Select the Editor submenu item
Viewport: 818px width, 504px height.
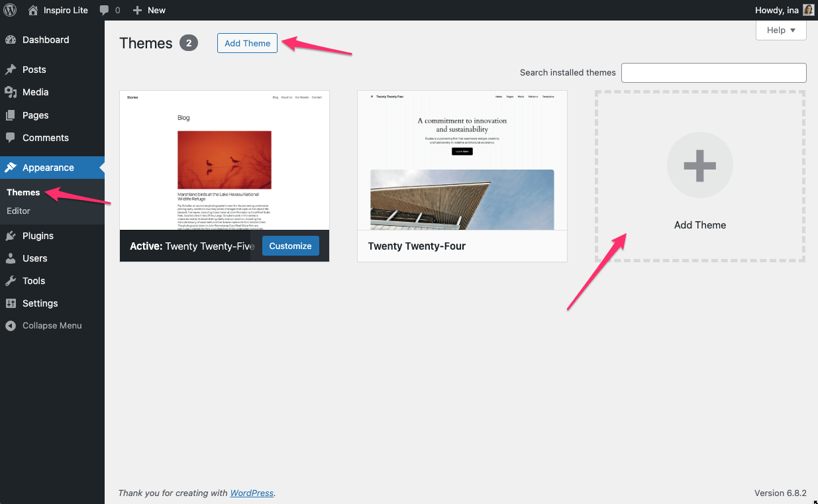coord(19,211)
